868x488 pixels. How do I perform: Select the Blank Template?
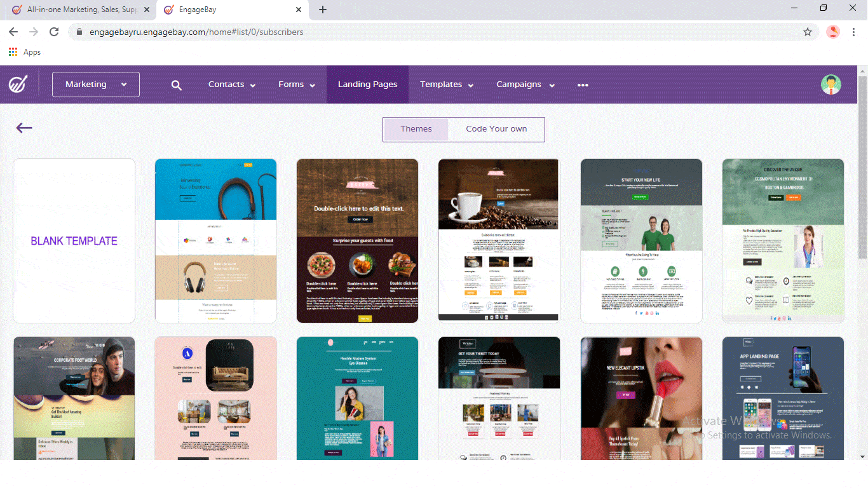tap(74, 241)
